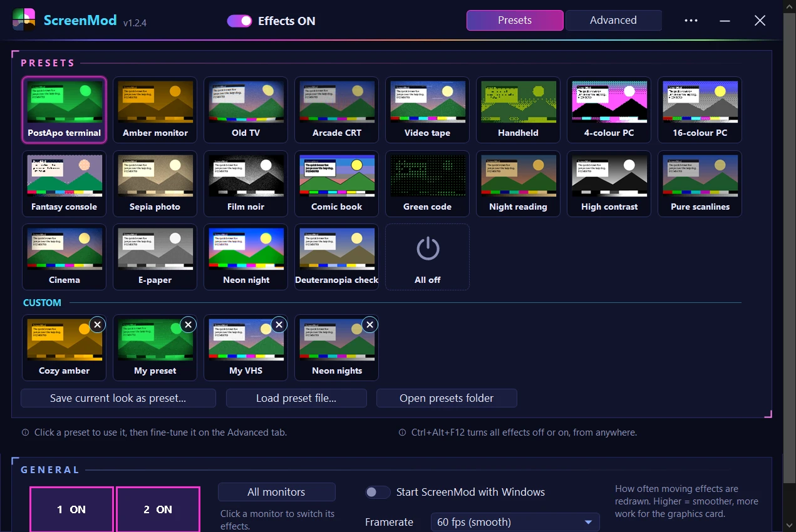Choose the Old TV preset
The width and height of the screenshot is (796, 532).
pos(246,110)
